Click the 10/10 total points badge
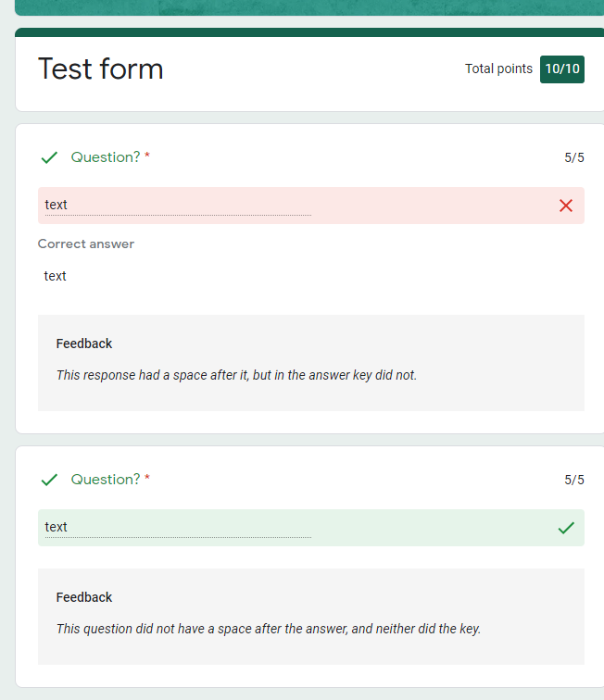 tap(562, 69)
